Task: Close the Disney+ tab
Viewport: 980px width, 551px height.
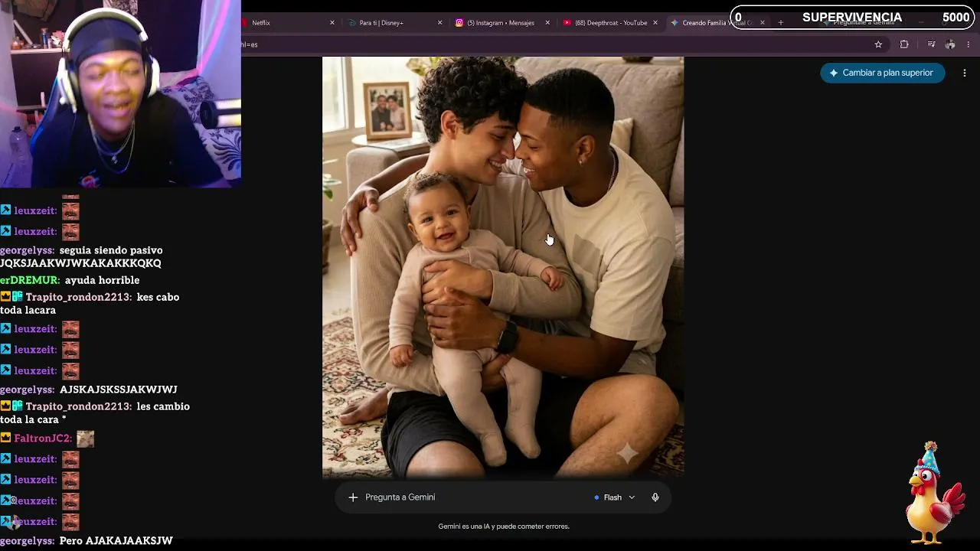Action: (439, 23)
